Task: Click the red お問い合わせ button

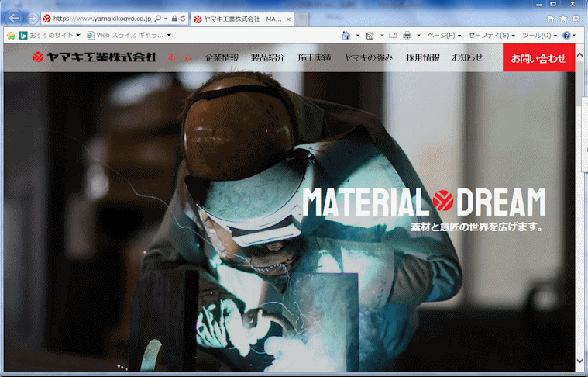Action: point(538,58)
